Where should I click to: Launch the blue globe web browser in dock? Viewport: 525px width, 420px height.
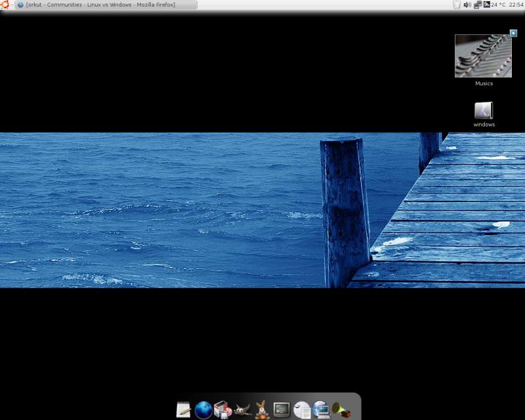203,410
